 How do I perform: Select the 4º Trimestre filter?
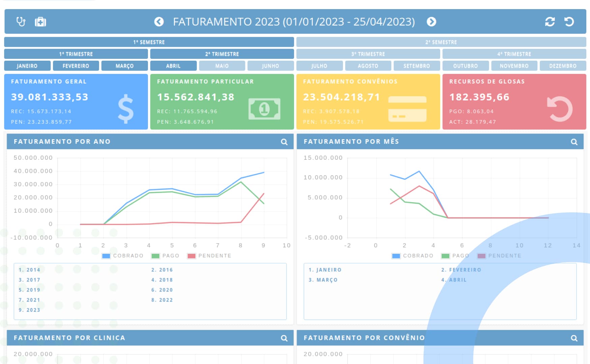coord(514,54)
